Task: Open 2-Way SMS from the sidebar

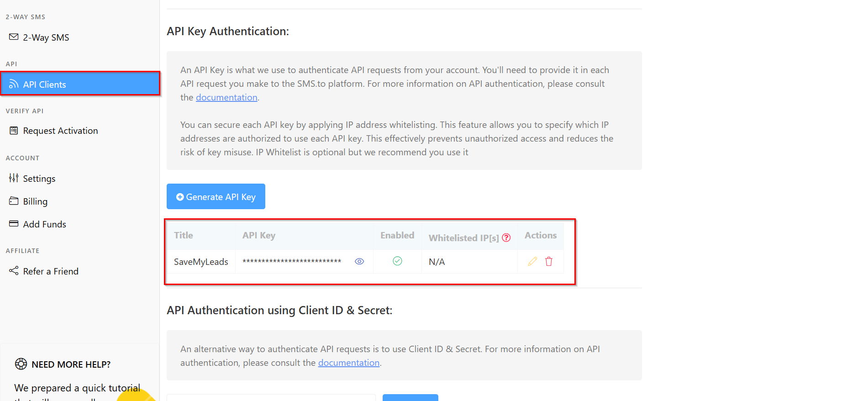Action: (x=46, y=37)
